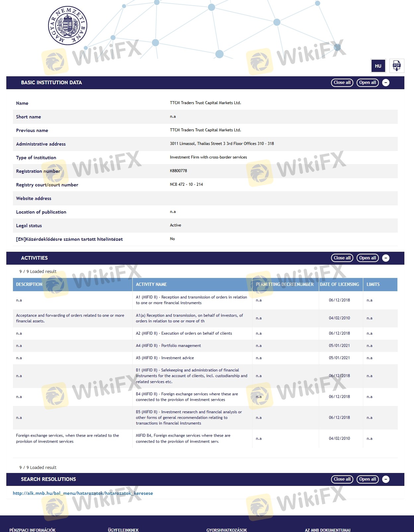
Task: Open all in Basic Institution Data
Action: (368, 83)
